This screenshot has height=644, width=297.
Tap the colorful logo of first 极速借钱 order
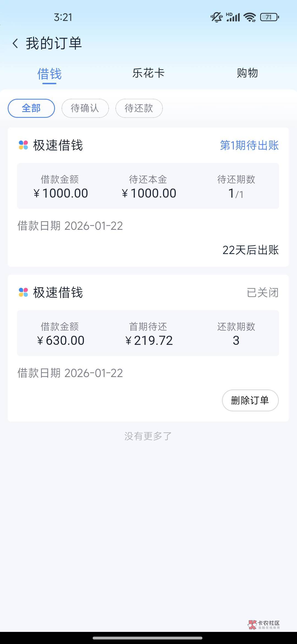pyautogui.click(x=23, y=145)
